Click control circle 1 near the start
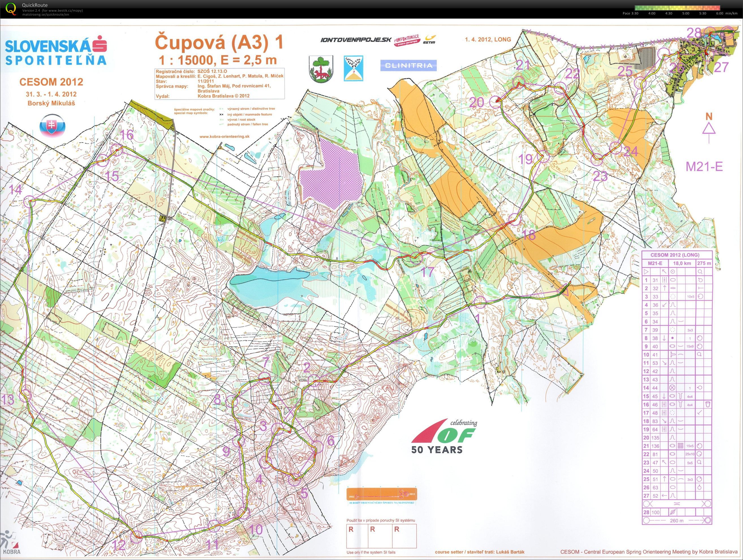This screenshot has height=560, width=743. click(x=480, y=302)
